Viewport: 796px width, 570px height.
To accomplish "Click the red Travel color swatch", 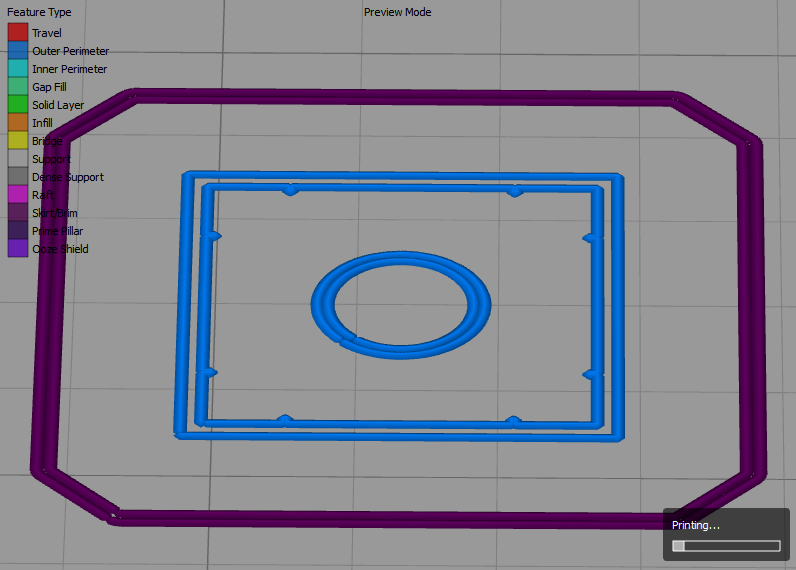I will [18, 33].
